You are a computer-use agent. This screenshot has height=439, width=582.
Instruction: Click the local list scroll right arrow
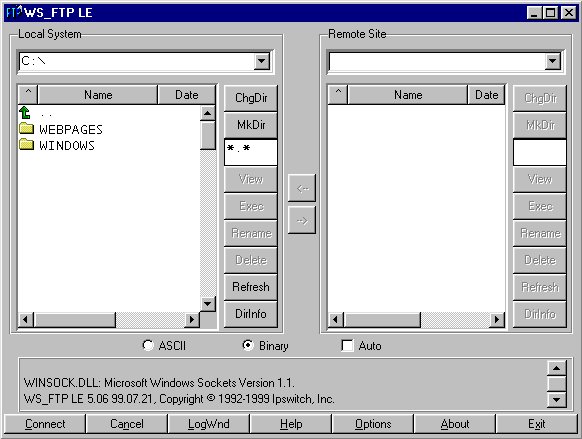pyautogui.click(x=192, y=319)
